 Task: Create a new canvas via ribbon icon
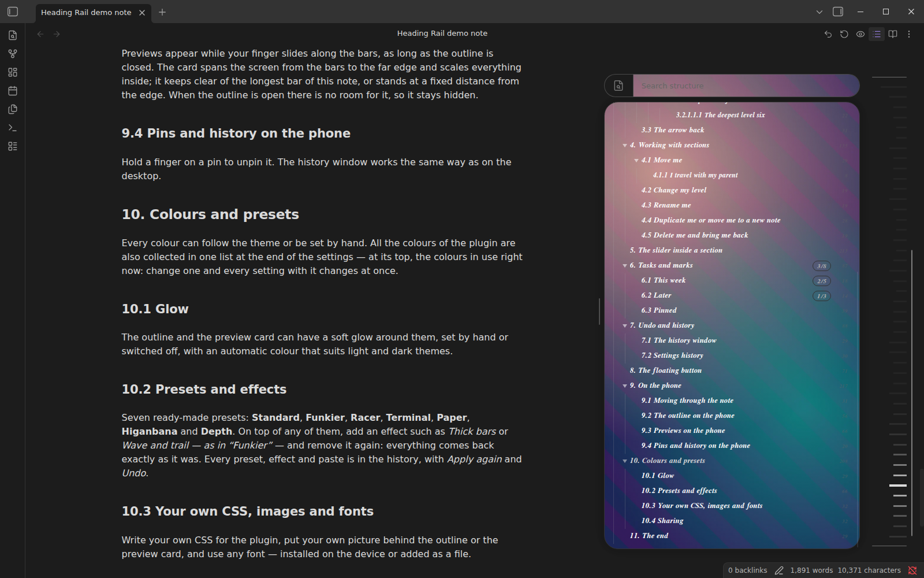coord(13,72)
